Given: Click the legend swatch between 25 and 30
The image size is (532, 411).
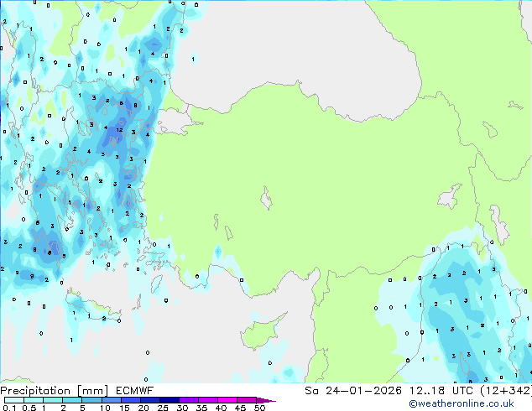Looking at the screenshot, I should pos(170,400).
